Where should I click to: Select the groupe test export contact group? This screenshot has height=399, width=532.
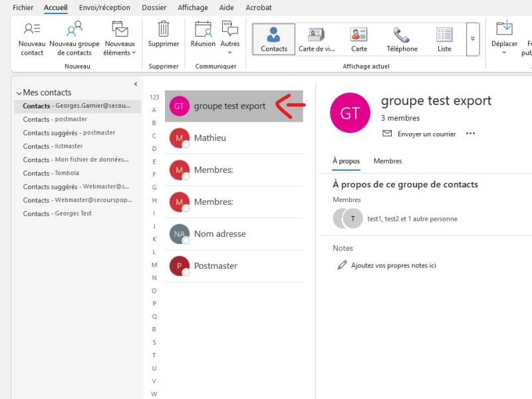pos(234,106)
